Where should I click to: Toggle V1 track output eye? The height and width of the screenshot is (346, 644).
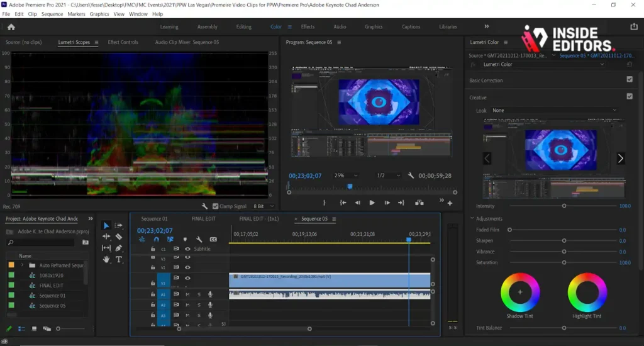(187, 278)
